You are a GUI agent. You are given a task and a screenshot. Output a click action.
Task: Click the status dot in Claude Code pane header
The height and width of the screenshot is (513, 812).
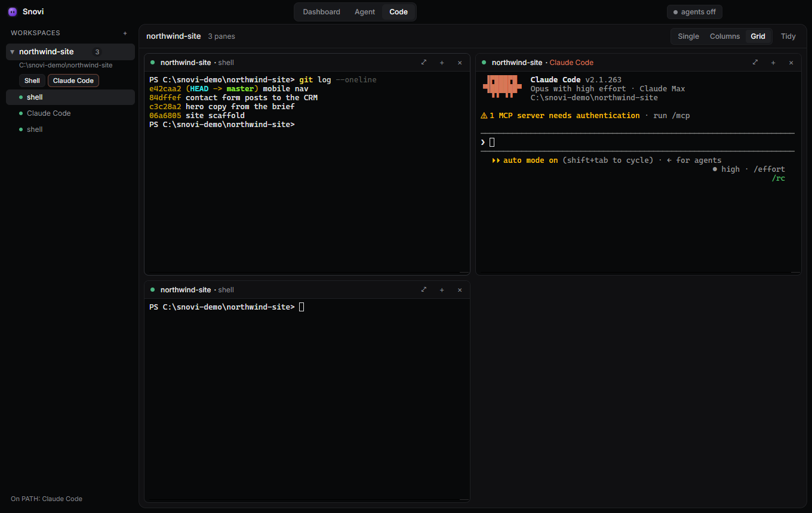pyautogui.click(x=484, y=62)
